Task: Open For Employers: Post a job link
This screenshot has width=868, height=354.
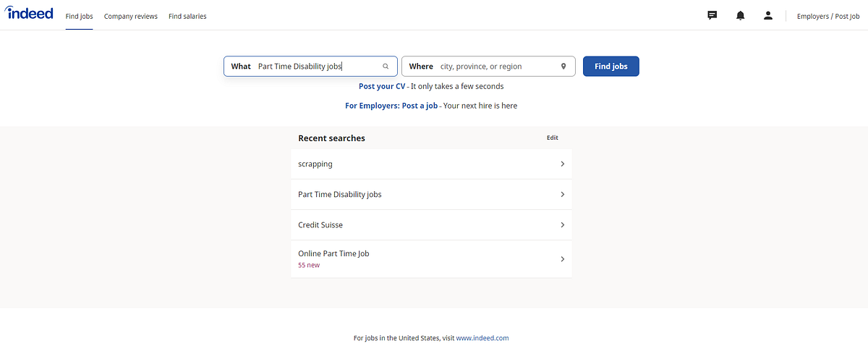Action: pos(391,106)
